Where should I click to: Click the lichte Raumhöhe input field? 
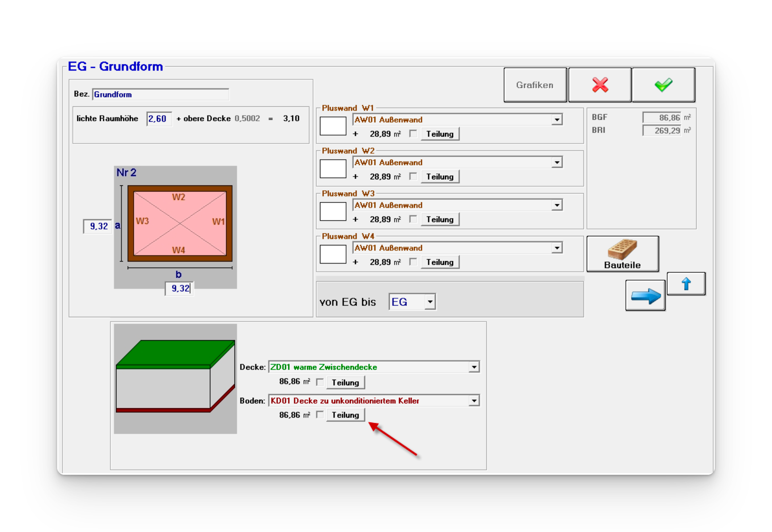point(159,119)
